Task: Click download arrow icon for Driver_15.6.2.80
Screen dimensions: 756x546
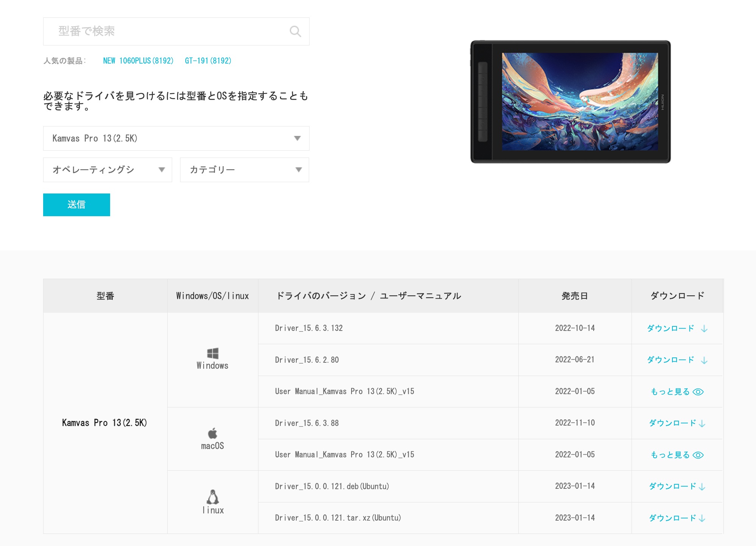Action: [704, 360]
